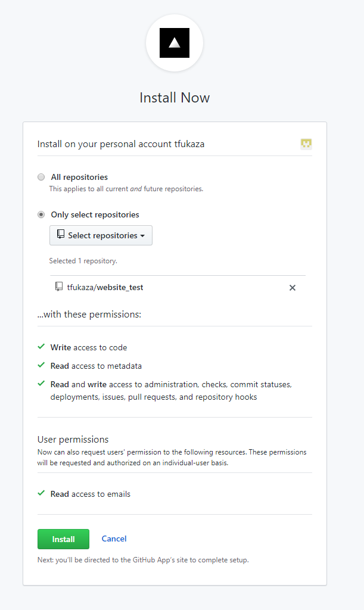Click the checkmark beside Write access to code
Viewport: 364px width, 610px height.
(41, 347)
